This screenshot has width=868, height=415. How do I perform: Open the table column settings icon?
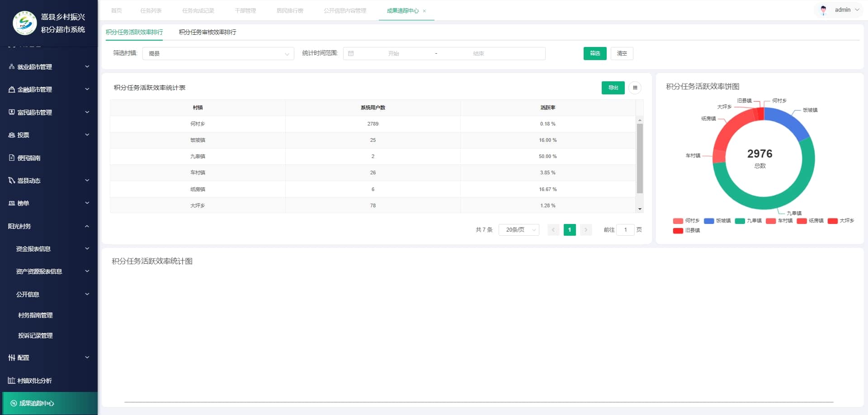tap(635, 88)
